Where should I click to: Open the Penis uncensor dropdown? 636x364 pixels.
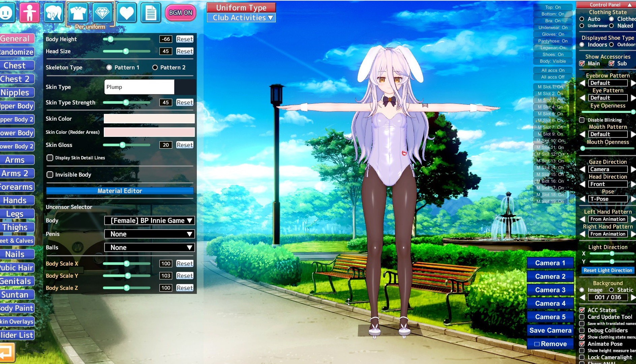(x=150, y=234)
